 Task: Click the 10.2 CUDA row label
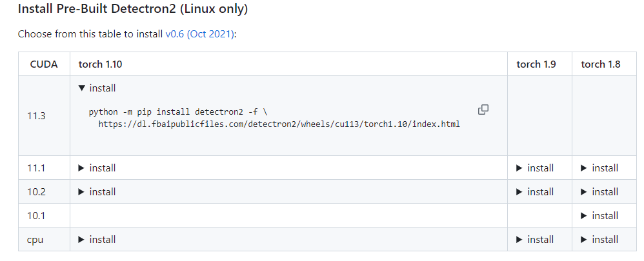(36, 191)
